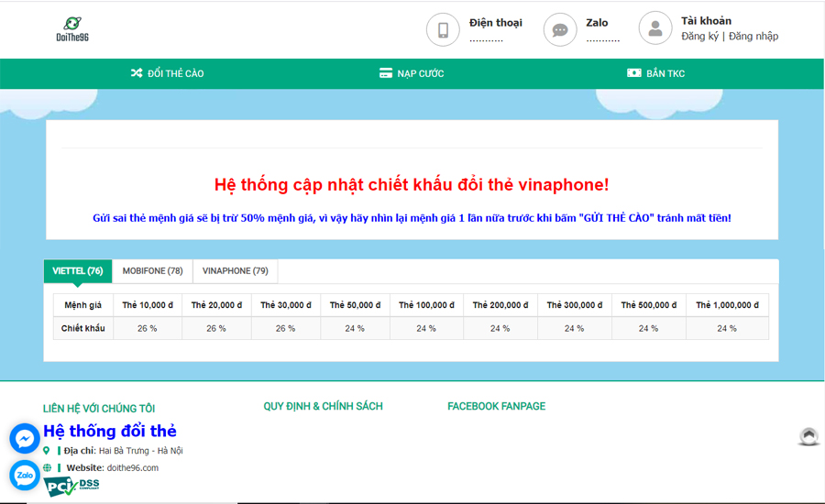This screenshot has height=504, width=825.
Task: Click the Đăng nhập link
Action: (x=753, y=37)
